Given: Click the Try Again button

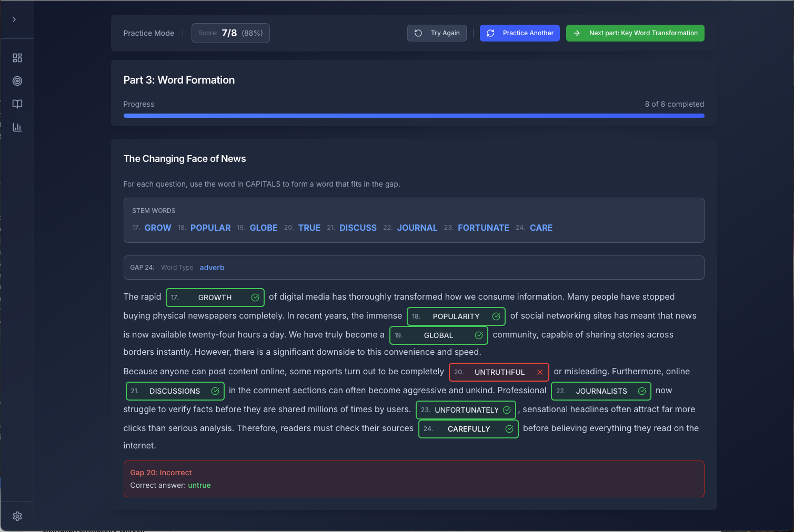Looking at the screenshot, I should pyautogui.click(x=437, y=33).
